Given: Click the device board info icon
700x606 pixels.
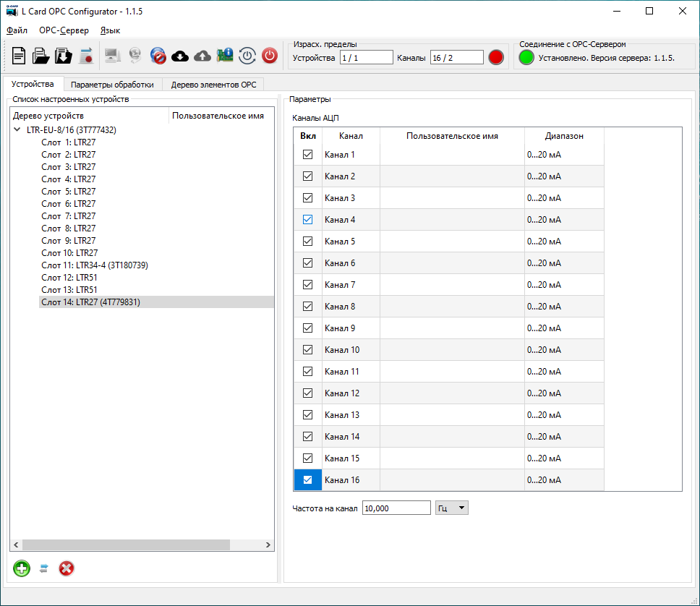Looking at the screenshot, I should [x=225, y=56].
